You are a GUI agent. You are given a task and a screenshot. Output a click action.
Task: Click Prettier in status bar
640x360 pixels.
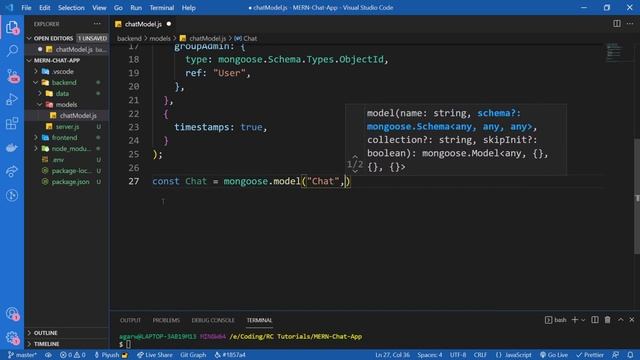pos(590,355)
